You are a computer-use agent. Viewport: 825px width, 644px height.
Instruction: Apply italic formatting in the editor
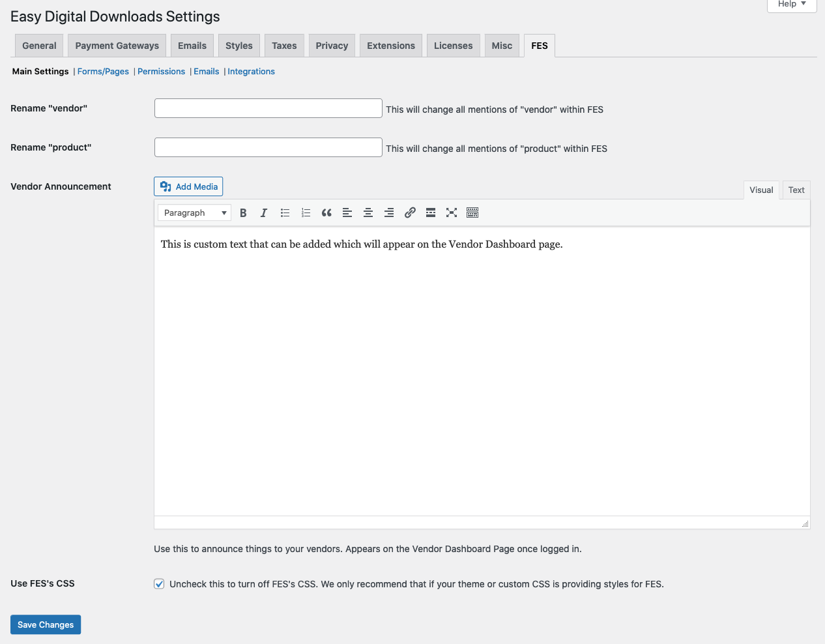coord(264,213)
